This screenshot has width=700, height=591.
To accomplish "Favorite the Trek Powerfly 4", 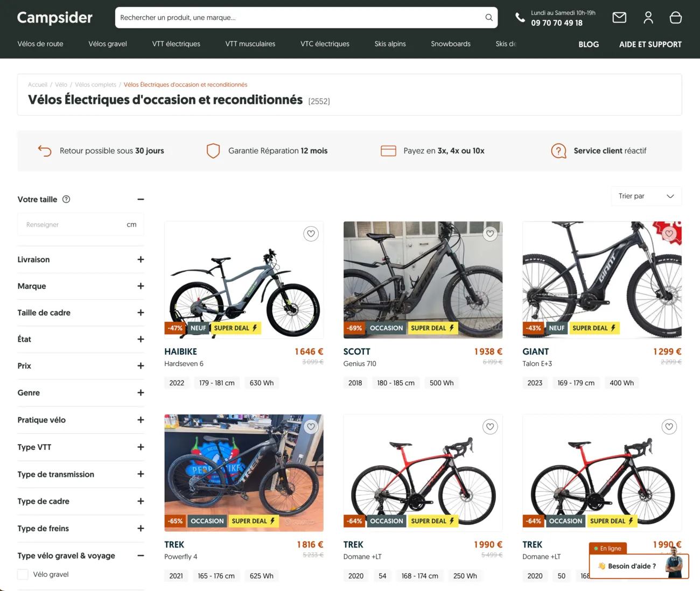I will [311, 427].
